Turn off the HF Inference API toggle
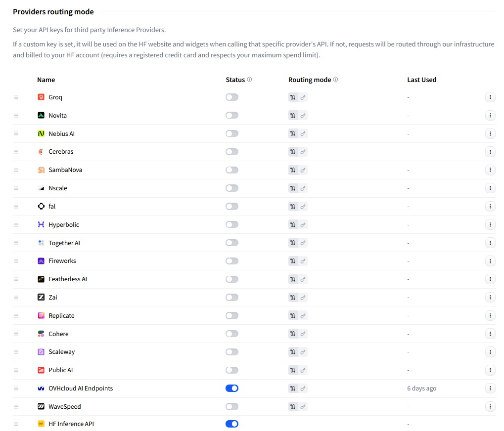 pos(231,424)
